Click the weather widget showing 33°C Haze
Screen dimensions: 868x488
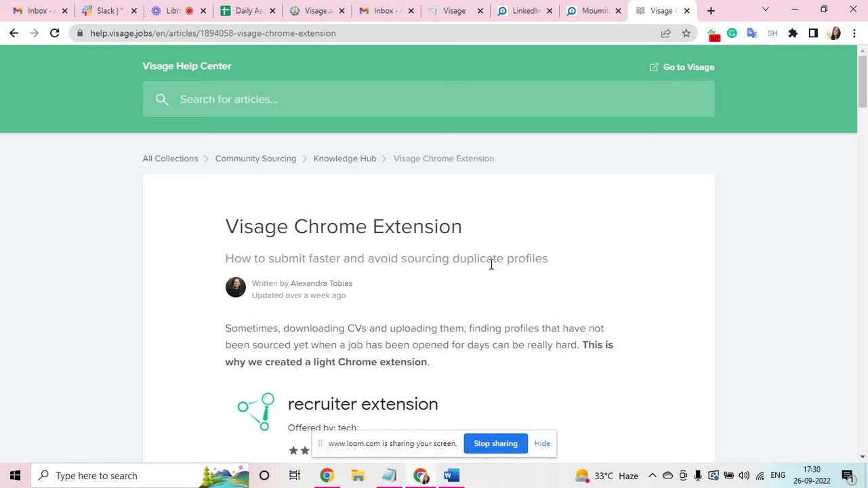tap(606, 475)
